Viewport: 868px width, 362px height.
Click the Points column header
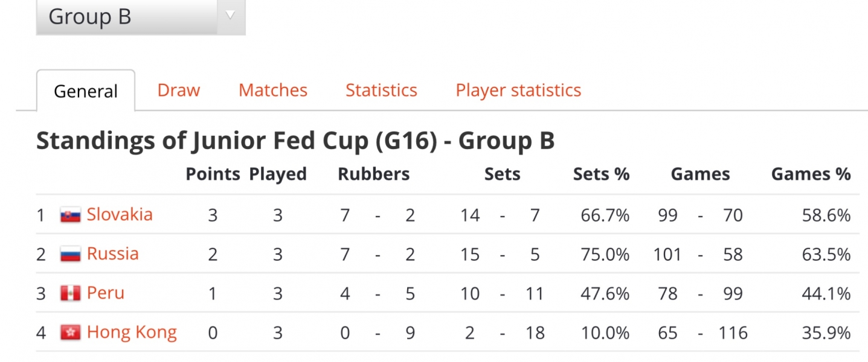pyautogui.click(x=213, y=174)
